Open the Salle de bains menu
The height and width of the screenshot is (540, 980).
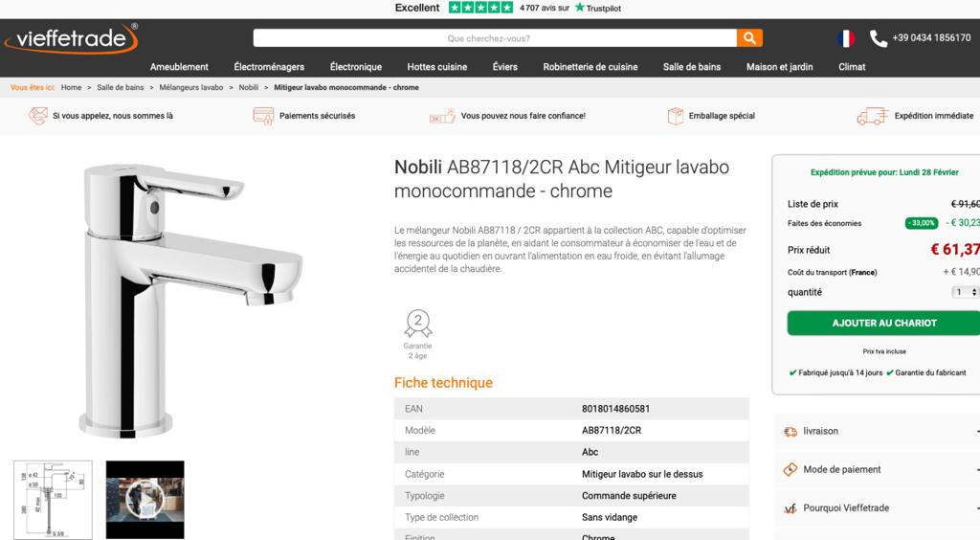pyautogui.click(x=692, y=67)
